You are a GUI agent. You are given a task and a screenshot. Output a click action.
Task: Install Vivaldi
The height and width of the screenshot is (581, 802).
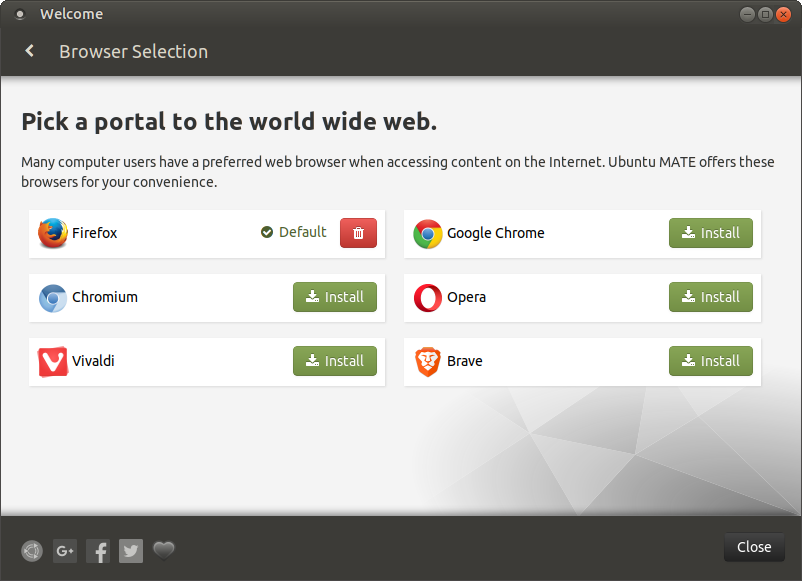point(334,361)
